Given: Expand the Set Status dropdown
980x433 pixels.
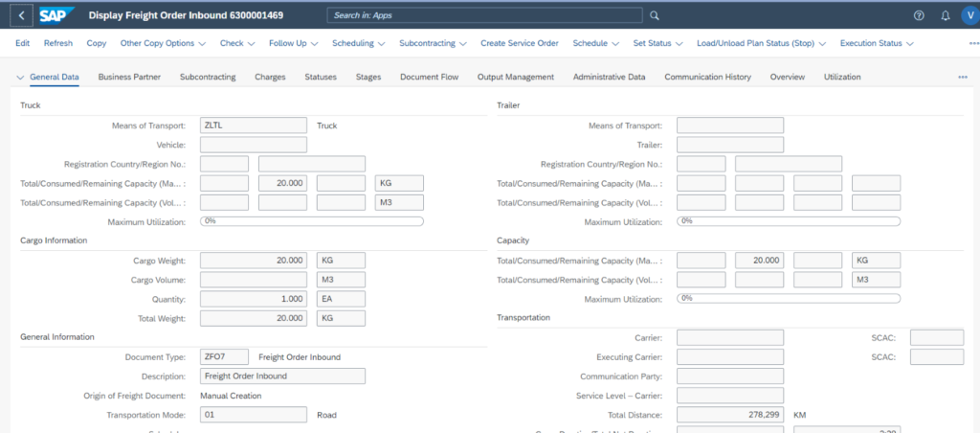Looking at the screenshot, I should 658,43.
